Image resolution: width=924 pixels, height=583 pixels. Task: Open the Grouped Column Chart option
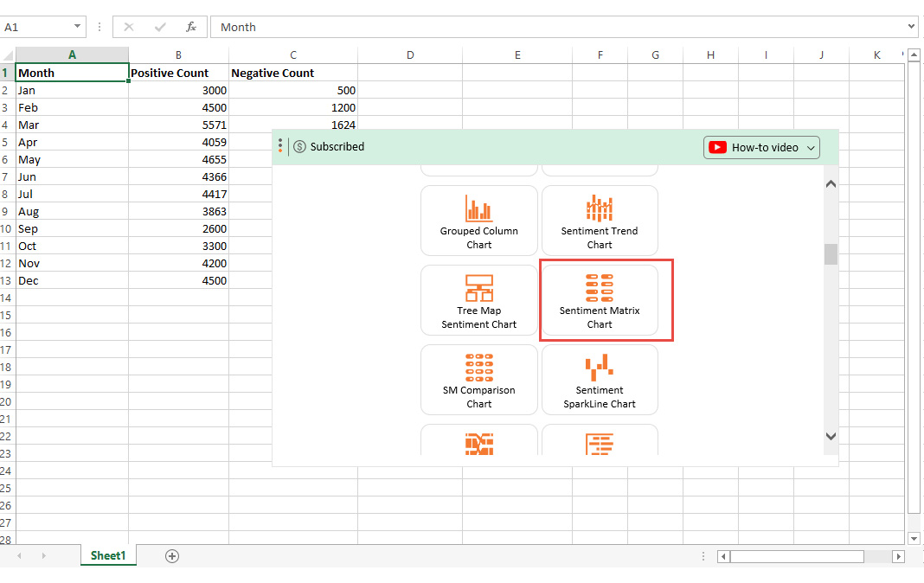click(478, 221)
